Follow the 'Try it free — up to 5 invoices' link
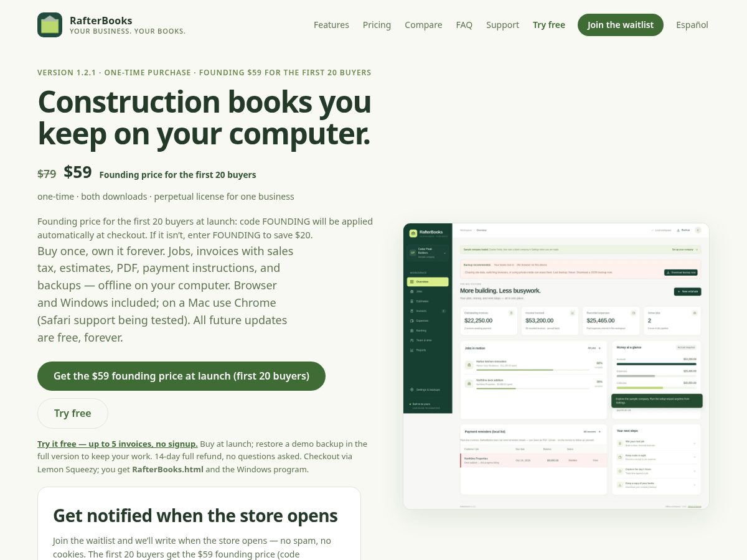Image resolution: width=747 pixels, height=560 pixels. [x=118, y=444]
